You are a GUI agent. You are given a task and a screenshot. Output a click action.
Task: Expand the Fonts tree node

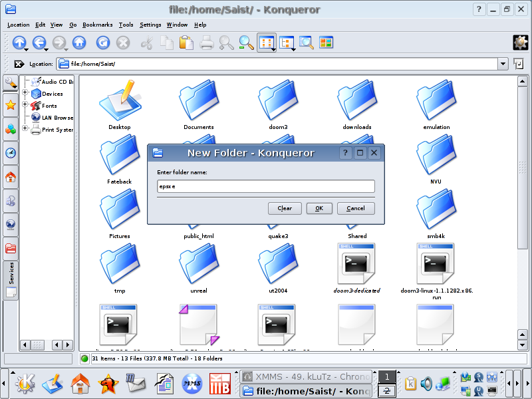[26, 105]
